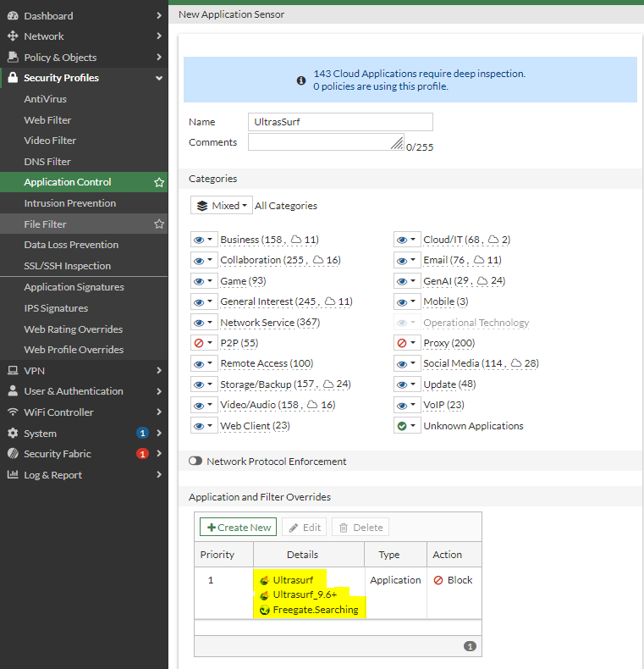Click the row count badge below overrides table

coord(470,646)
